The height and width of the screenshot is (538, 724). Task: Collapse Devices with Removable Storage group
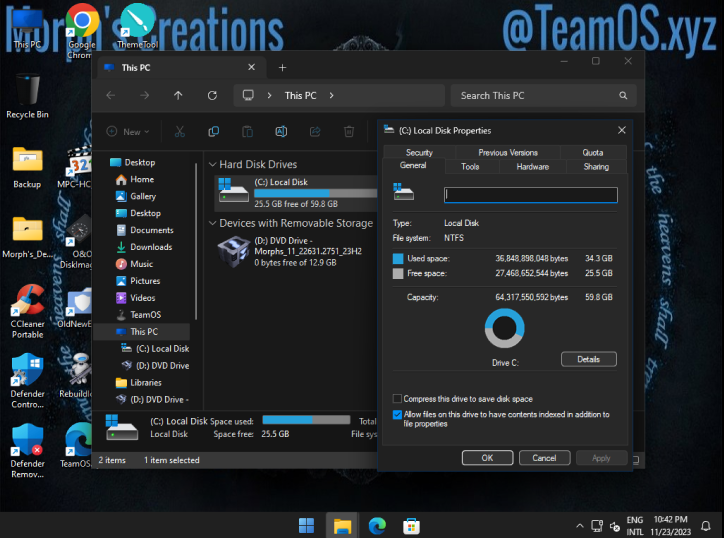tap(212, 223)
